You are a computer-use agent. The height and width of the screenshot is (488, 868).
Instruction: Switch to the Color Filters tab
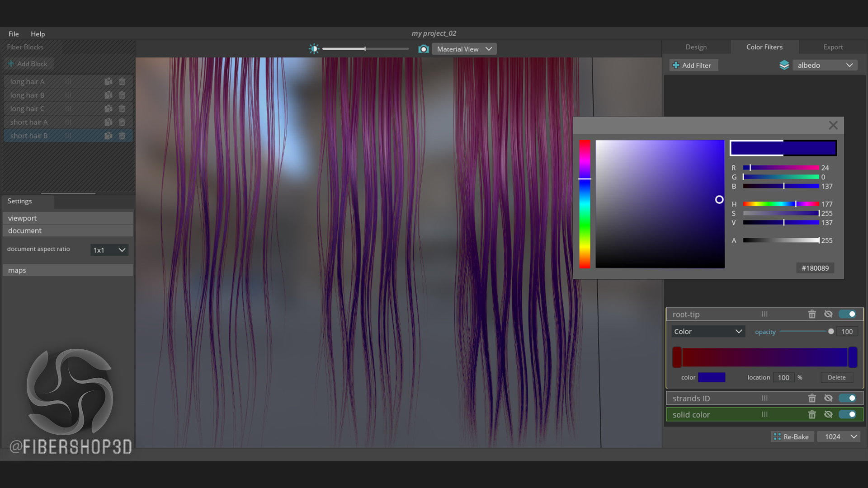coord(764,47)
